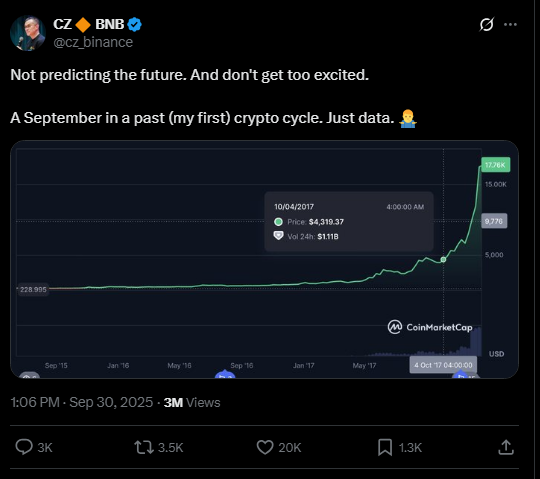This screenshot has height=479, width=540.
Task: Click the reply comment bubble icon
Action: 24,447
